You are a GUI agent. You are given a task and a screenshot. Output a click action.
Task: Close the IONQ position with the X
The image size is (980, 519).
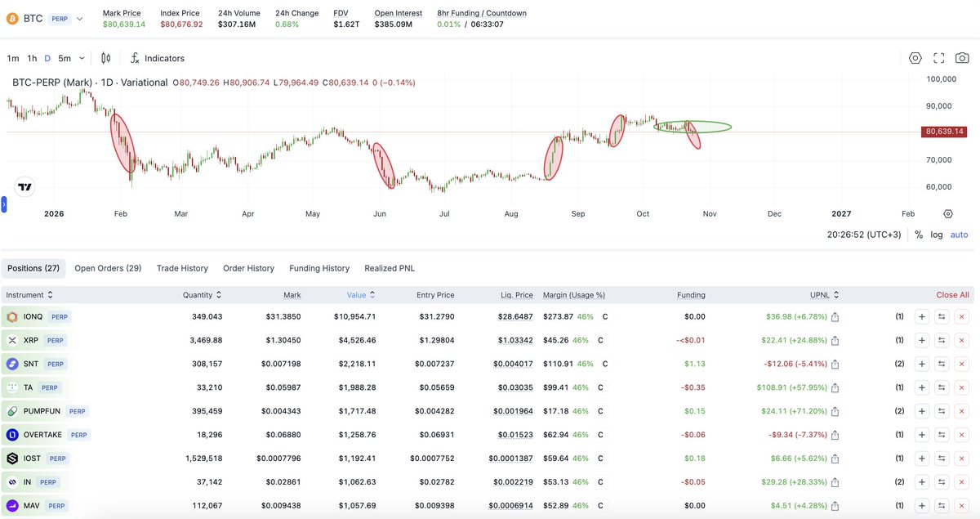[x=962, y=317]
